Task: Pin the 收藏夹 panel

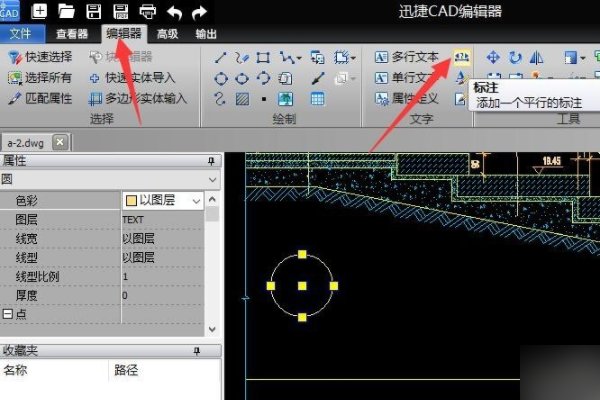Action: [197, 351]
